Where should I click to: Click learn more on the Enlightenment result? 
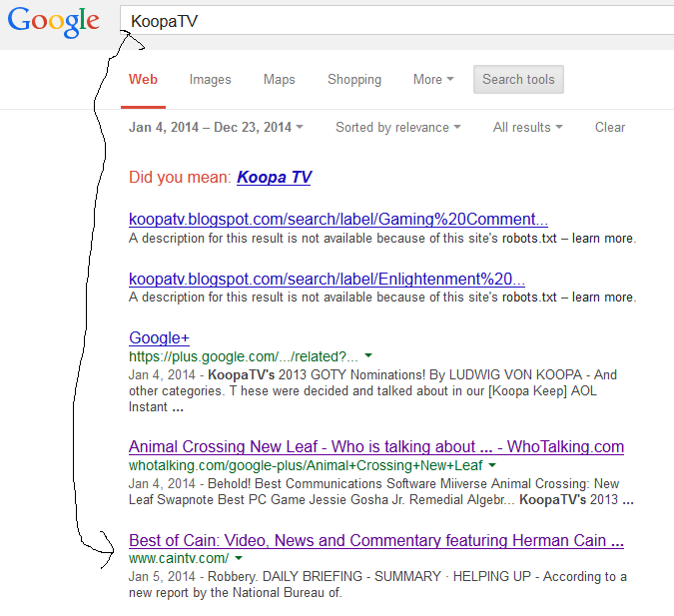pos(602,298)
